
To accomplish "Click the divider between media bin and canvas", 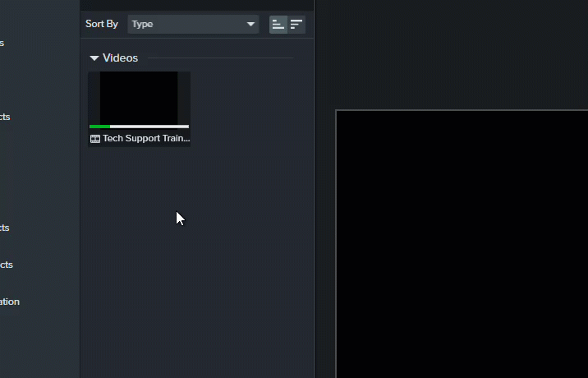I will point(315,205).
